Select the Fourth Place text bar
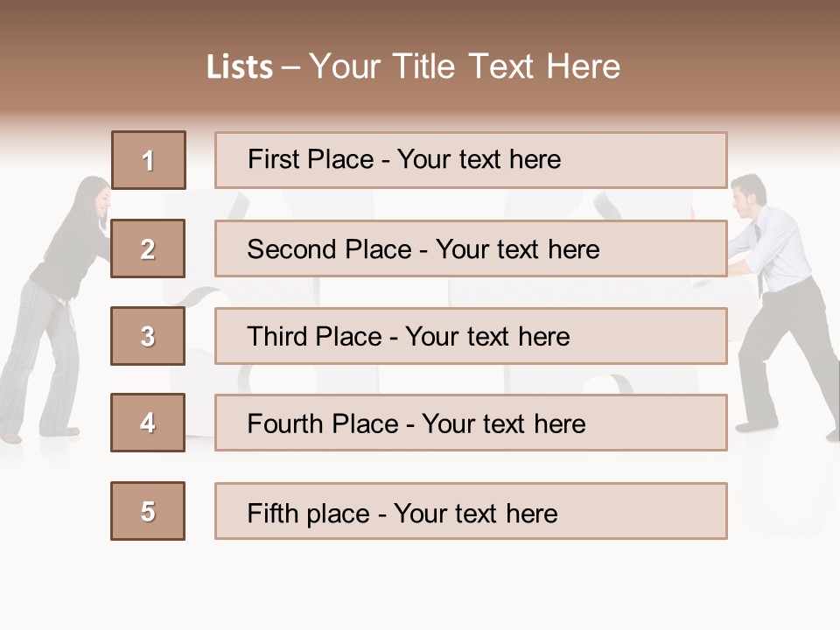 pyautogui.click(x=471, y=423)
